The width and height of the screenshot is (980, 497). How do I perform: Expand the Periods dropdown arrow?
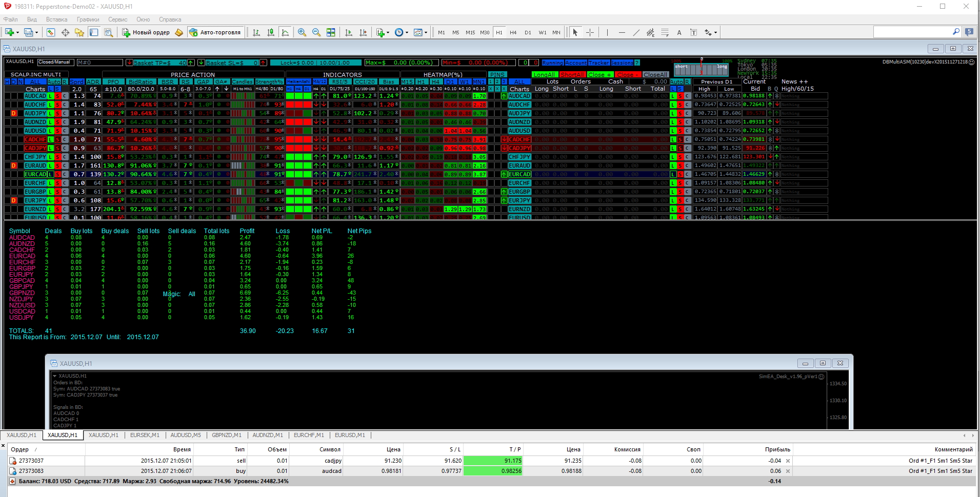[407, 33]
